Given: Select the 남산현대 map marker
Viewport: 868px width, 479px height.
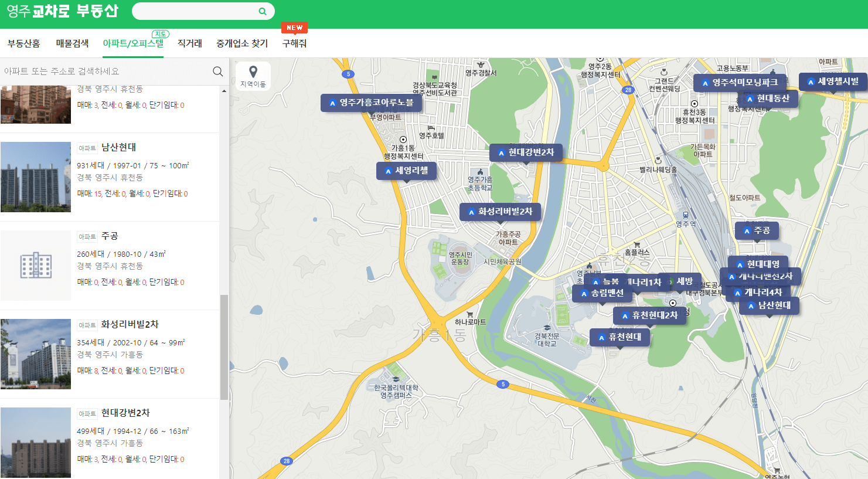Looking at the screenshot, I should pyautogui.click(x=769, y=305).
